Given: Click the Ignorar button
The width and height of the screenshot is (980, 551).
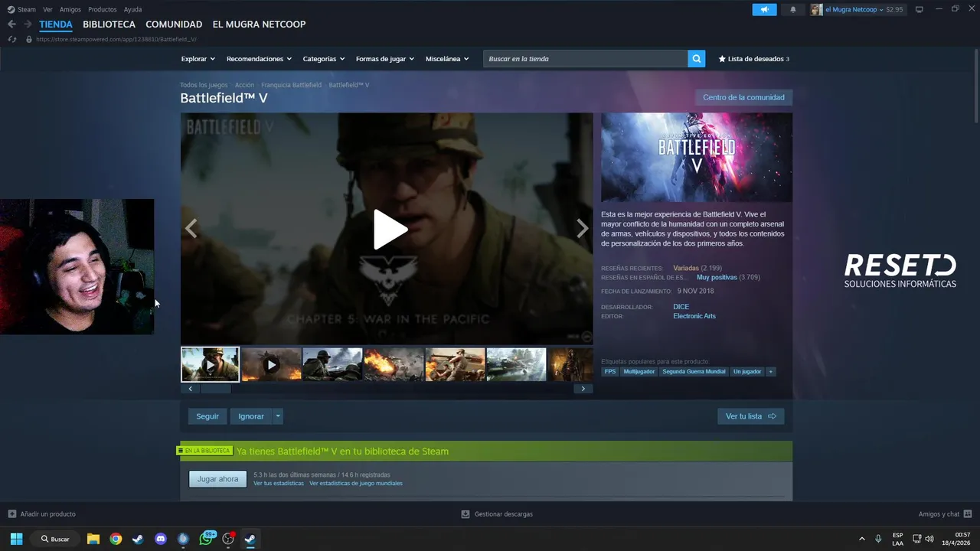Looking at the screenshot, I should [251, 416].
